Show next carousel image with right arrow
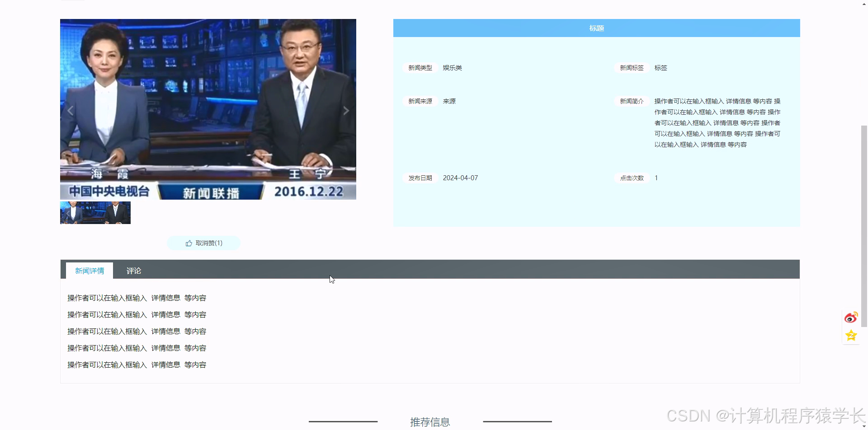This screenshot has width=868, height=430. 346,111
